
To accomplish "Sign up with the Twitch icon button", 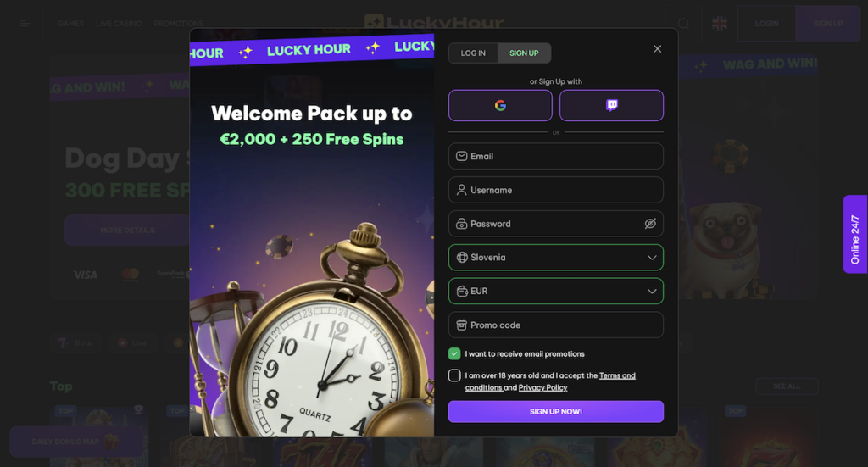I will click(x=611, y=105).
